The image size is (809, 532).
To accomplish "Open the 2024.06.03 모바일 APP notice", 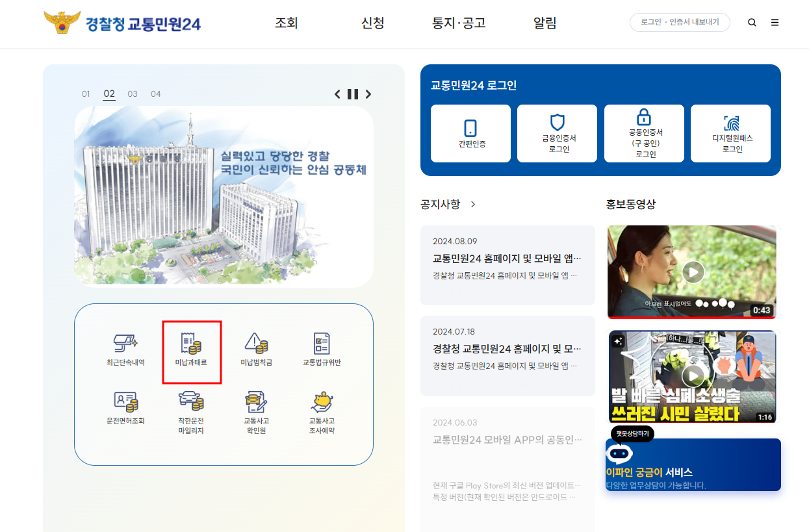I will click(507, 468).
